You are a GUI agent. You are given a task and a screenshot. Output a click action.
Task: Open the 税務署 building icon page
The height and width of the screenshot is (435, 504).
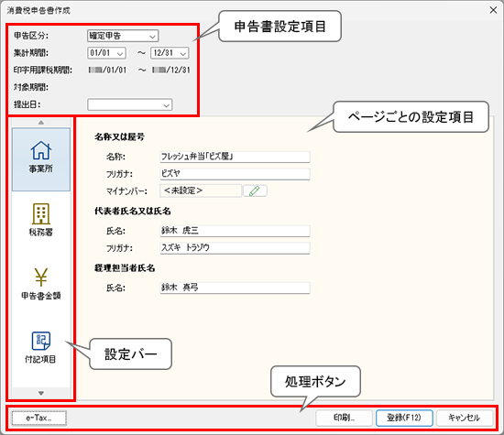click(41, 220)
